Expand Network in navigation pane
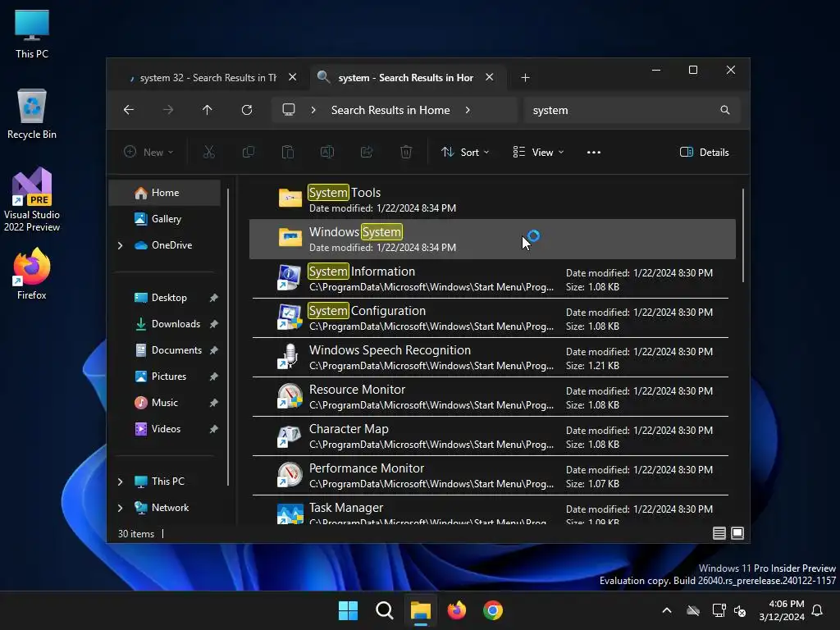 (120, 508)
